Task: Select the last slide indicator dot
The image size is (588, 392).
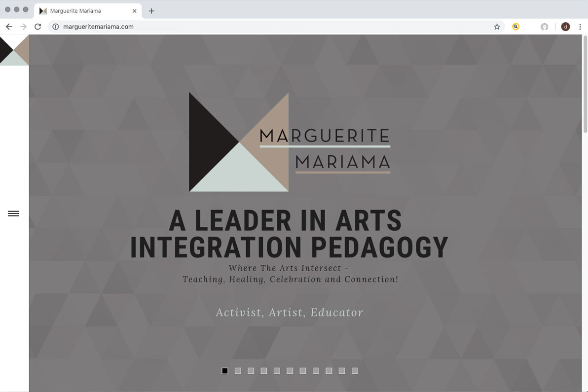Action: pyautogui.click(x=355, y=370)
